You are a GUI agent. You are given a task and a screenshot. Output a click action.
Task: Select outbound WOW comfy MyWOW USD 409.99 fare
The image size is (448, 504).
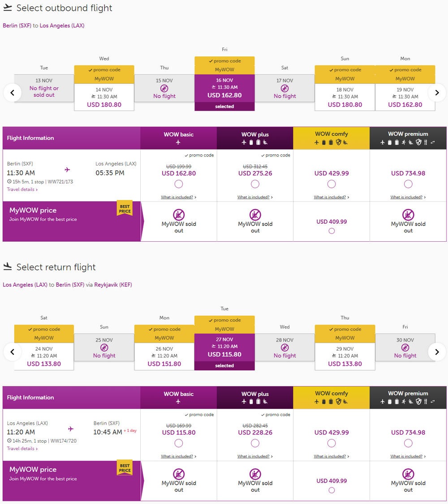point(332,231)
